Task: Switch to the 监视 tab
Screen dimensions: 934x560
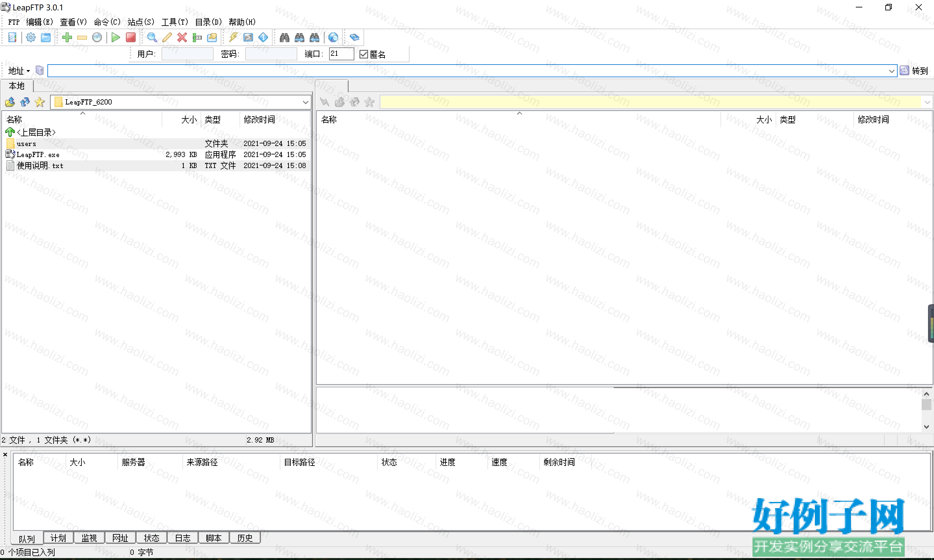Action: (90, 538)
